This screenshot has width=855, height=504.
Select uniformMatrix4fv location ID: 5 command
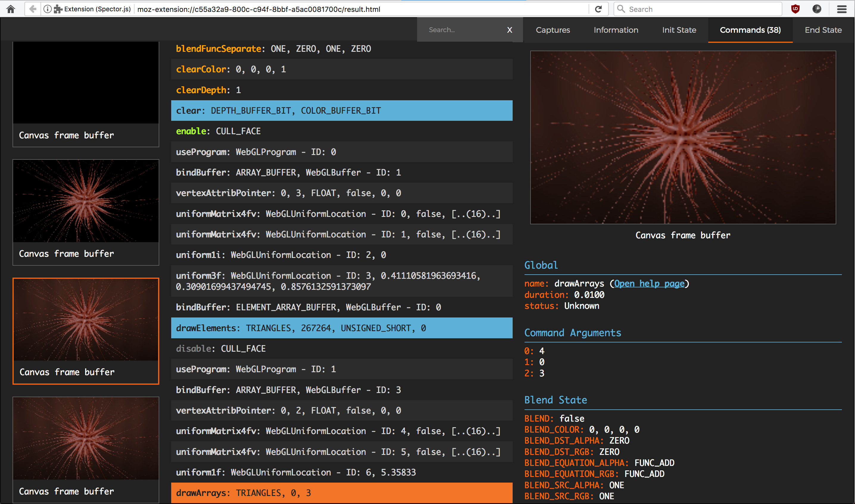click(341, 452)
